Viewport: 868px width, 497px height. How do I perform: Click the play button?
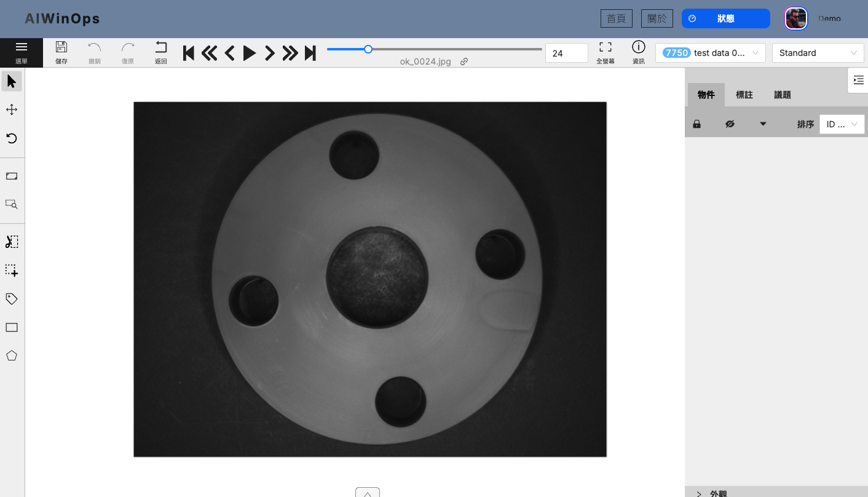coord(250,53)
